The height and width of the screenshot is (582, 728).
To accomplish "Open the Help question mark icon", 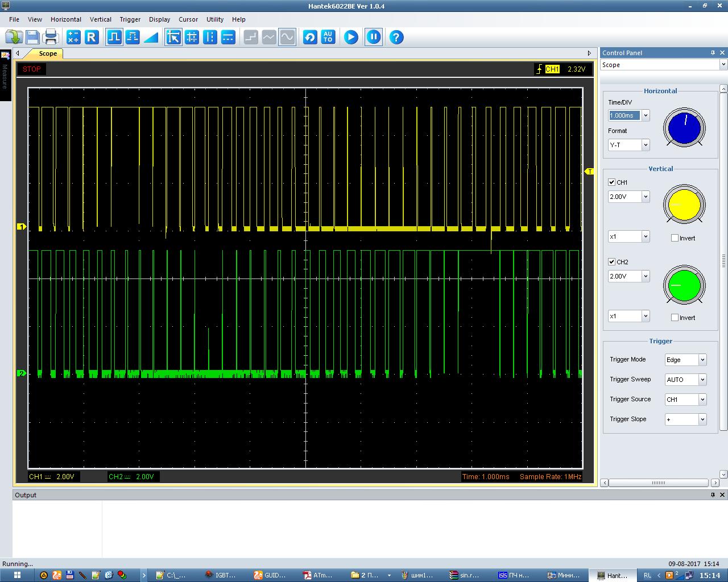I will point(396,38).
